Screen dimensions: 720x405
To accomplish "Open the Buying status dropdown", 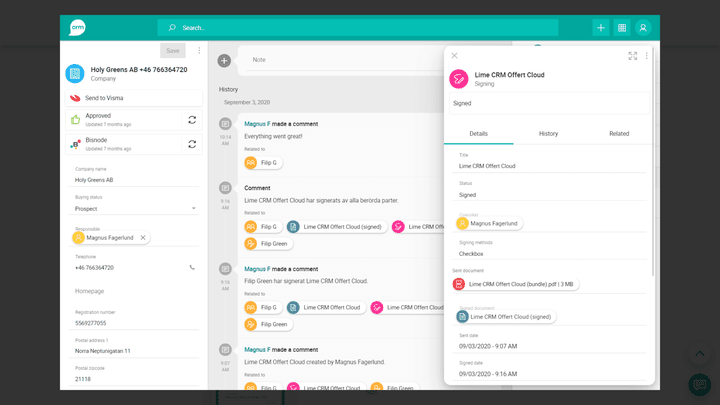I will (135, 208).
